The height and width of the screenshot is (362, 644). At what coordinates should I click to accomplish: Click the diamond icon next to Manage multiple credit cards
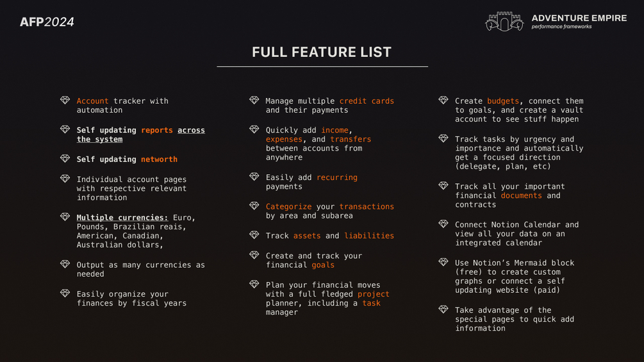click(254, 101)
